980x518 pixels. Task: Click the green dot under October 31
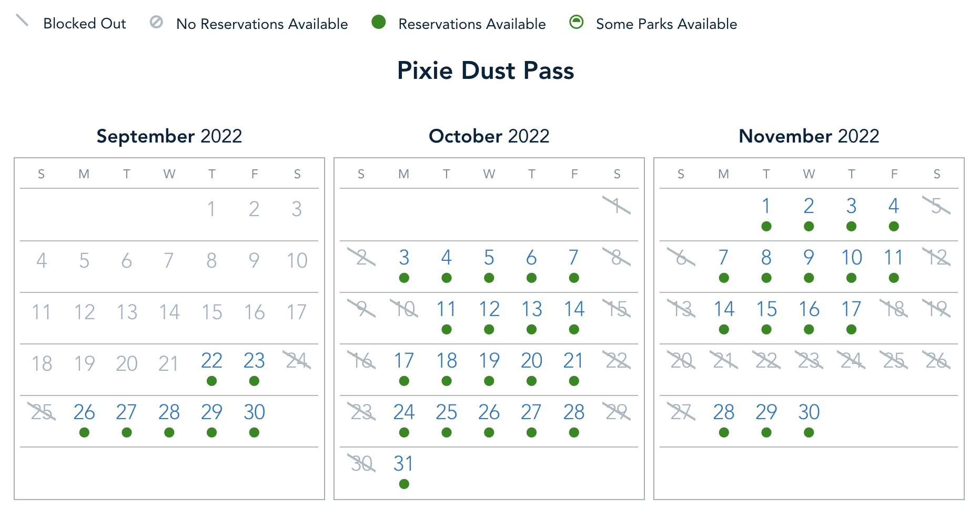404,484
